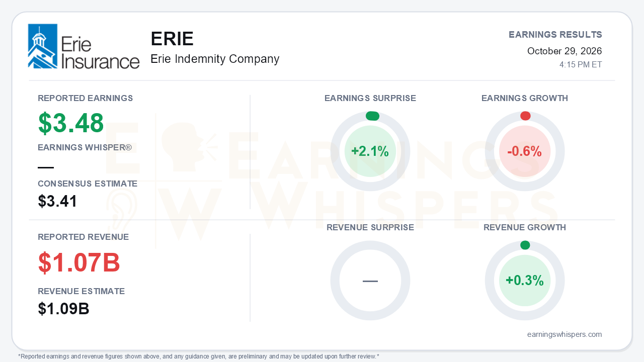Click the Revenue Surprise heading
The width and height of the screenshot is (644, 362).
[x=370, y=227]
